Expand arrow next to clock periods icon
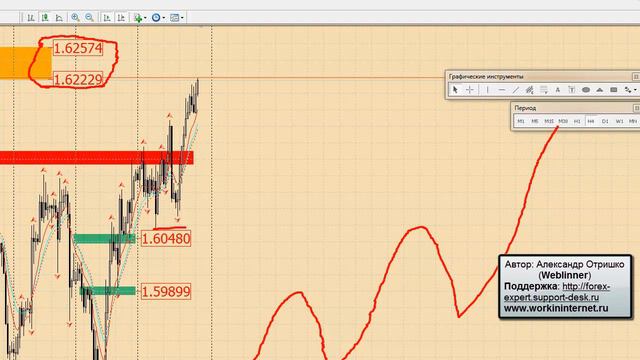This screenshot has height=360, width=640. tap(164, 18)
